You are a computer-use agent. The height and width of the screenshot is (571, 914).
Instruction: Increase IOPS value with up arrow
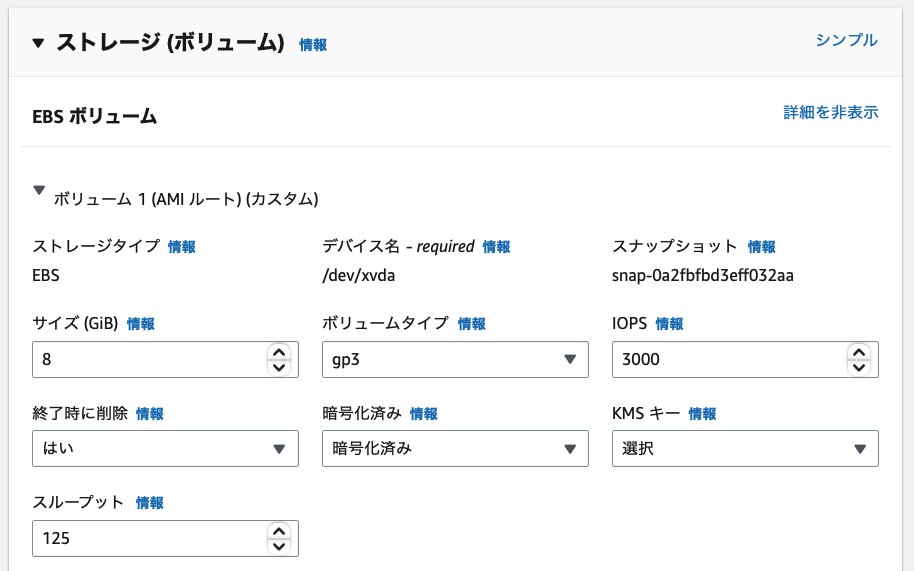tap(858, 352)
